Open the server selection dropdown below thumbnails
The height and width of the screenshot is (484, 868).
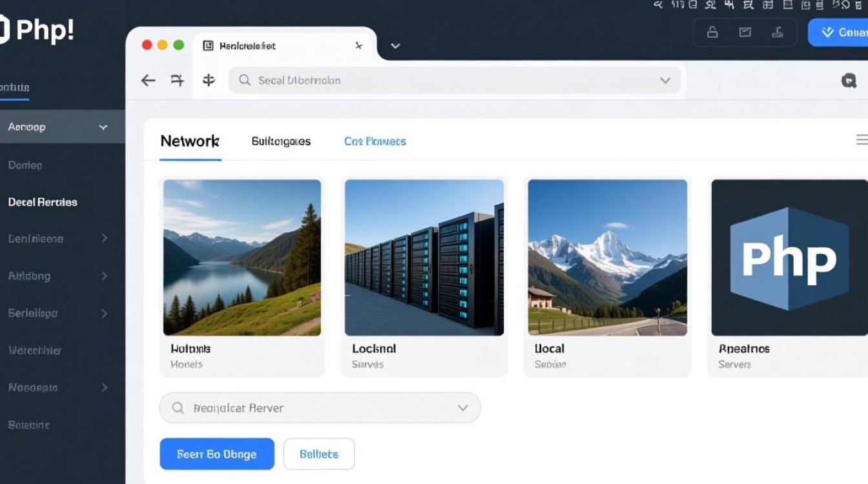pos(462,408)
